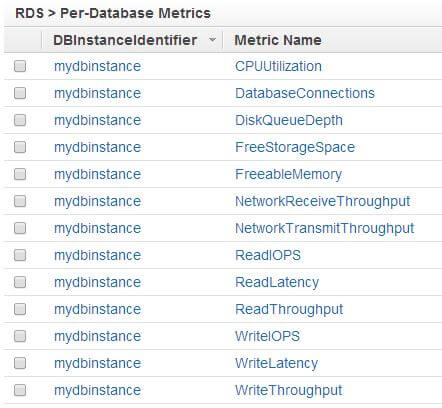This screenshot has width=442, height=408.
Task: Select the ReadIOPS metric link
Action: [x=268, y=255]
